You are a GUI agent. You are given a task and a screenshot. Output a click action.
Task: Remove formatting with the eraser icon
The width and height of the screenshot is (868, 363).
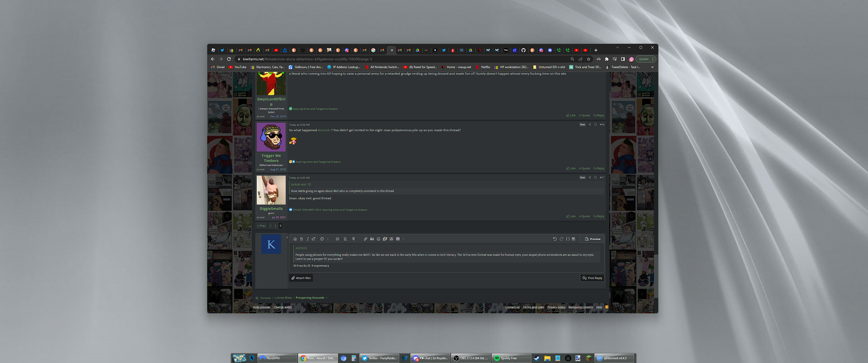click(x=295, y=239)
